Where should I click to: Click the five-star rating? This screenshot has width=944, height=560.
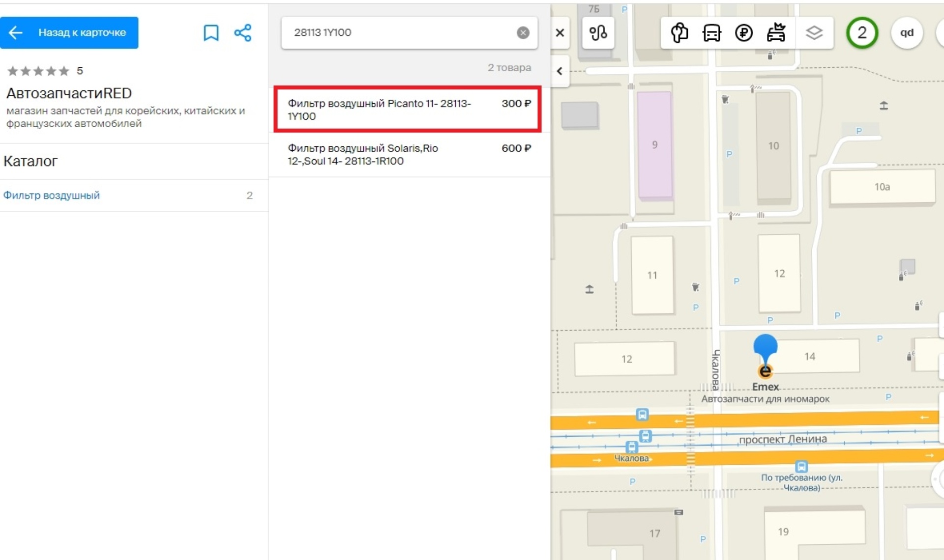click(x=38, y=71)
